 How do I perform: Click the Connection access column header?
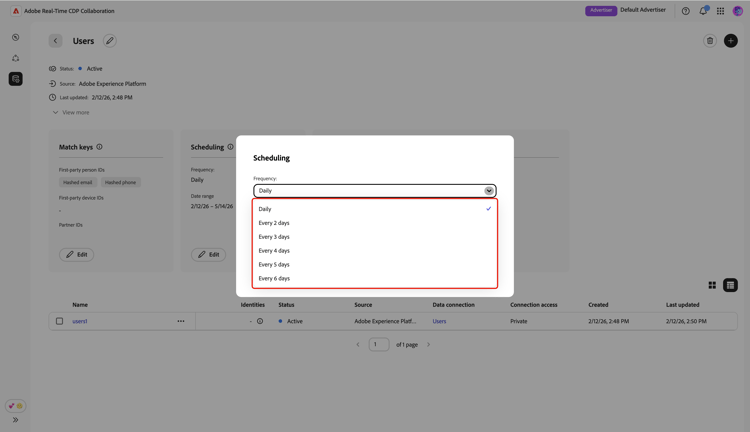[x=533, y=305]
